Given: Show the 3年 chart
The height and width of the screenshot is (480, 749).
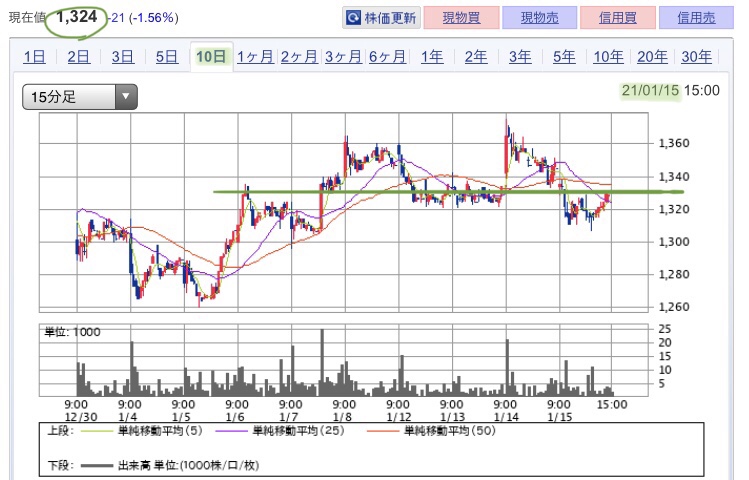Looking at the screenshot, I should point(520,57).
